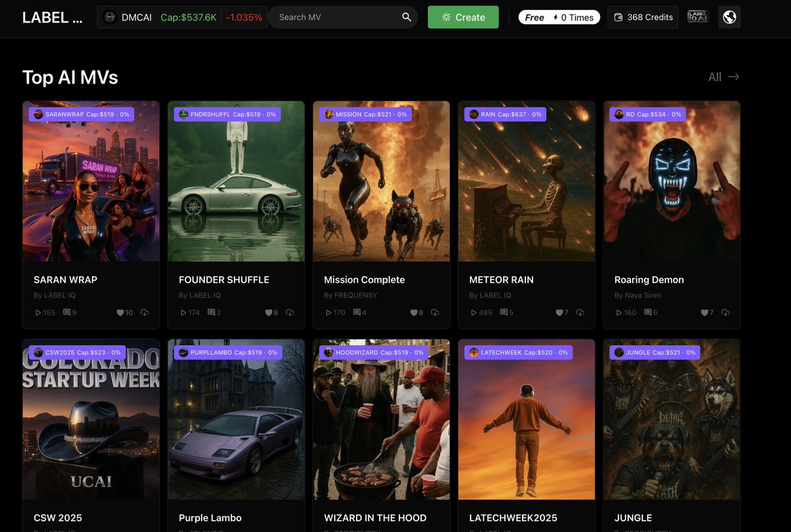Viewport: 791px width, 532px height.
Task: Click the "LATECHWEEK2025" title text
Action: 513,518
